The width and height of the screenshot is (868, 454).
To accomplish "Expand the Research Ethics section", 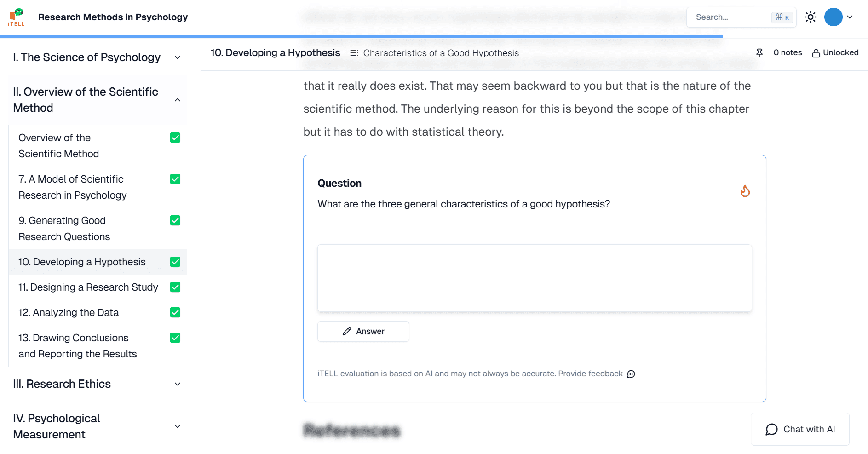I will click(178, 384).
